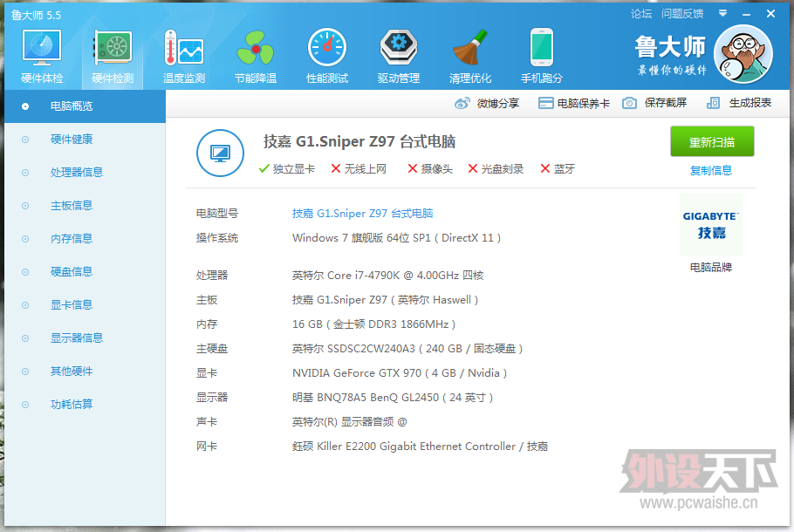Click the large 技嘉 G1.Sniper Z97 heading
The width and height of the screenshot is (794, 532).
pos(359,141)
